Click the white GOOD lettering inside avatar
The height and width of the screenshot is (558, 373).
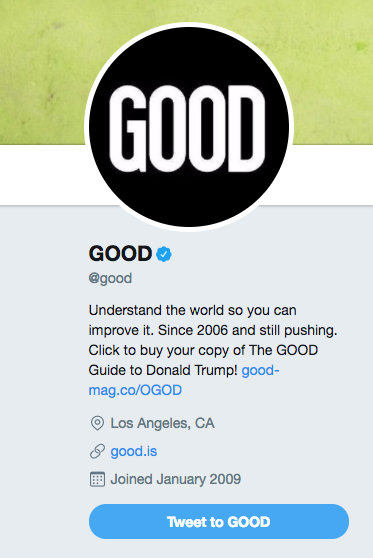pyautogui.click(x=187, y=128)
